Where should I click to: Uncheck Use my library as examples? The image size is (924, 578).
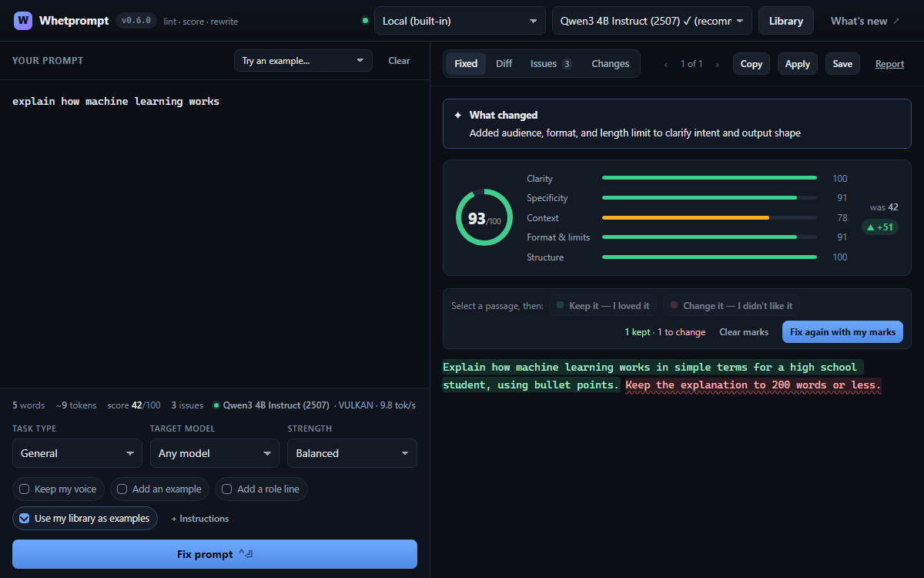tap(25, 519)
